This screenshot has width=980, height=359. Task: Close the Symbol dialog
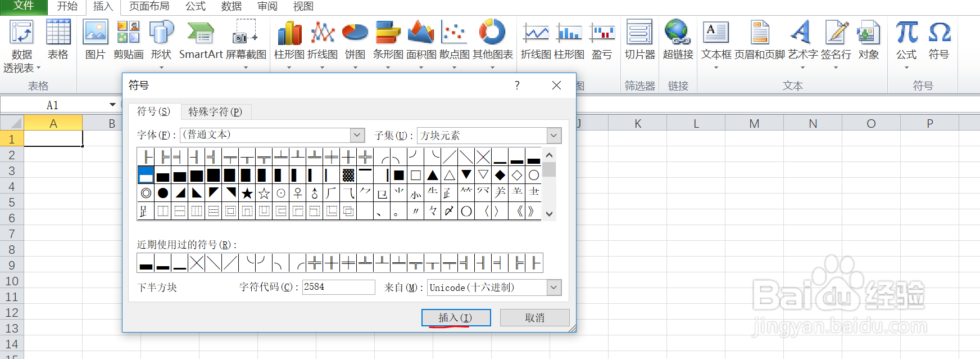coord(556,86)
